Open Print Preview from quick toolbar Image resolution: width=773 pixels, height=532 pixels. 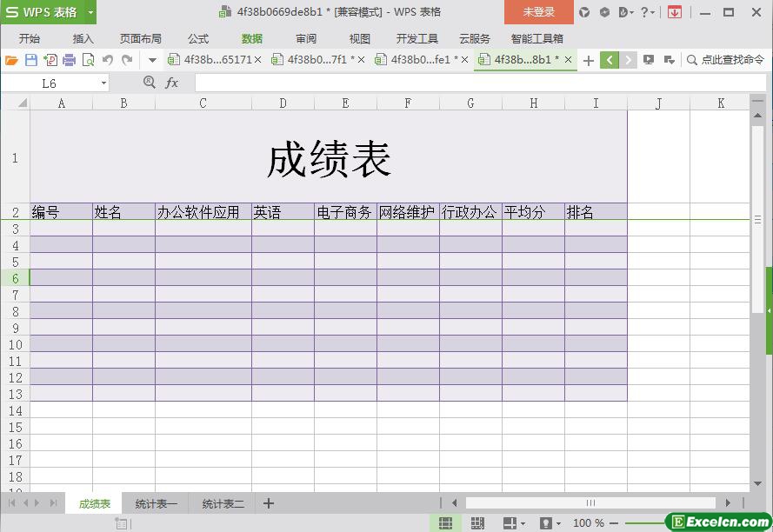point(88,60)
